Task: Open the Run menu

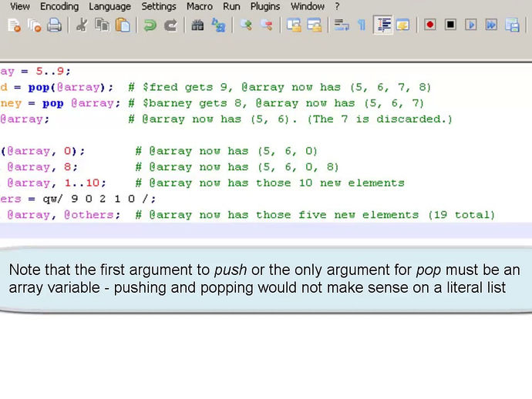Action: point(231,6)
